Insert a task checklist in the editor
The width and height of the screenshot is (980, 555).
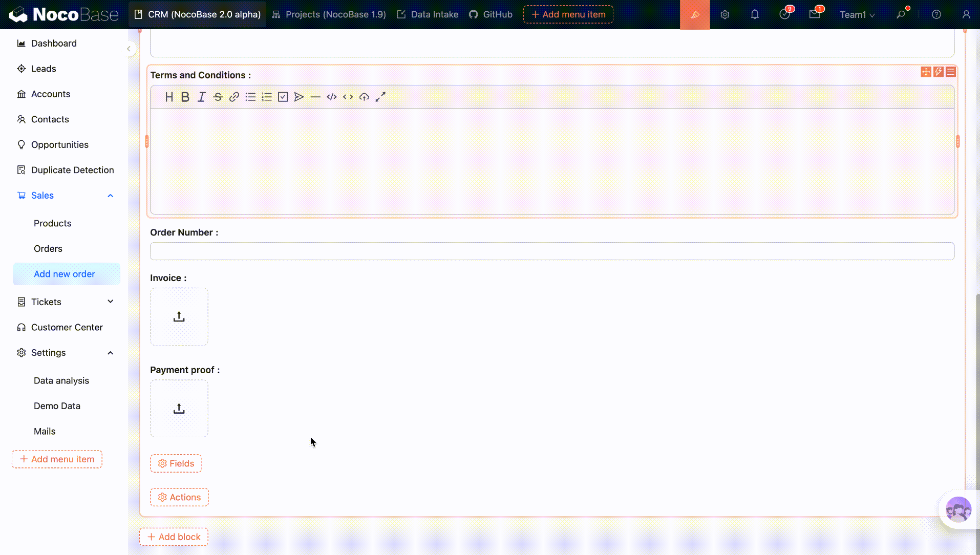[x=283, y=97]
